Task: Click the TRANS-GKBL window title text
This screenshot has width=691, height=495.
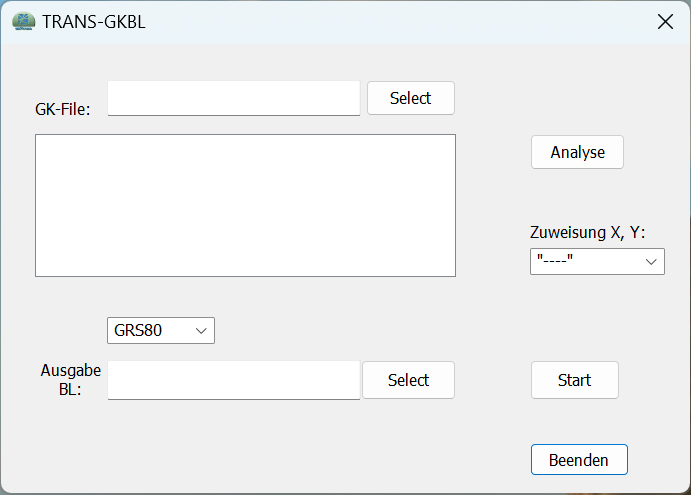Action: coord(94,22)
